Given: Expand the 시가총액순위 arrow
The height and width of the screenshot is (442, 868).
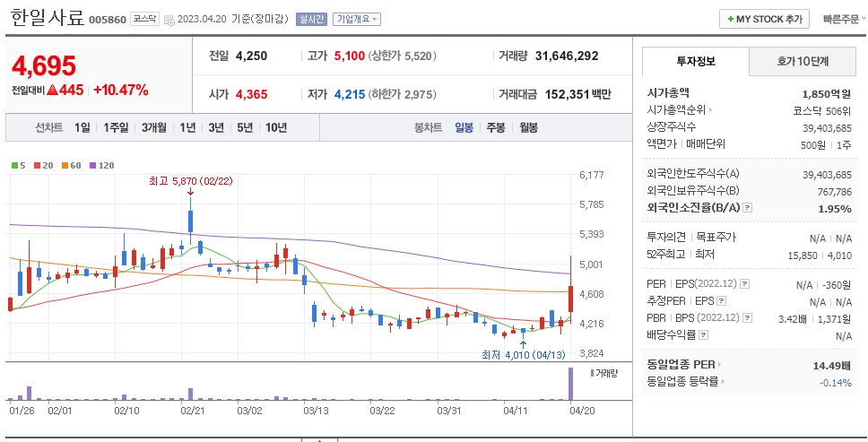Looking at the screenshot, I should click(x=710, y=110).
